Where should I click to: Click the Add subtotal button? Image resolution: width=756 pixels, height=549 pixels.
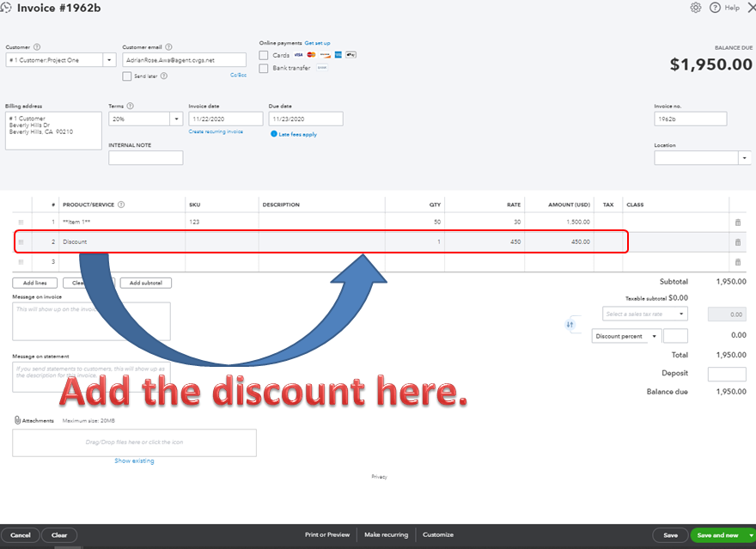145,283
